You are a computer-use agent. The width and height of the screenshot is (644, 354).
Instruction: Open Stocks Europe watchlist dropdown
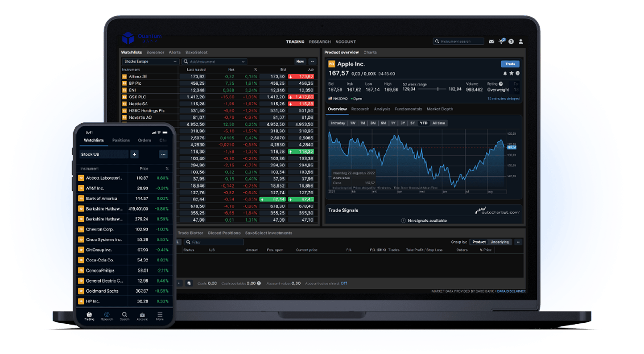[x=150, y=61]
